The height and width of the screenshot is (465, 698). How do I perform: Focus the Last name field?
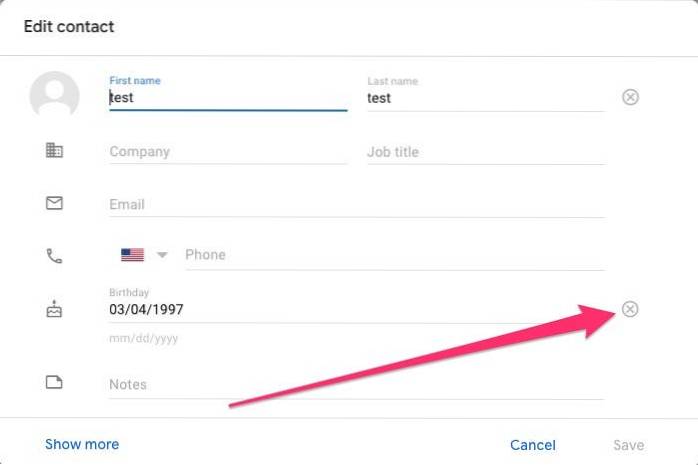tap(485, 98)
